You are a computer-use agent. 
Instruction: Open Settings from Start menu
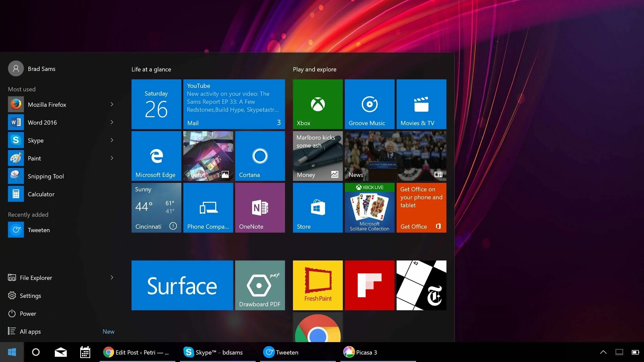pyautogui.click(x=30, y=296)
